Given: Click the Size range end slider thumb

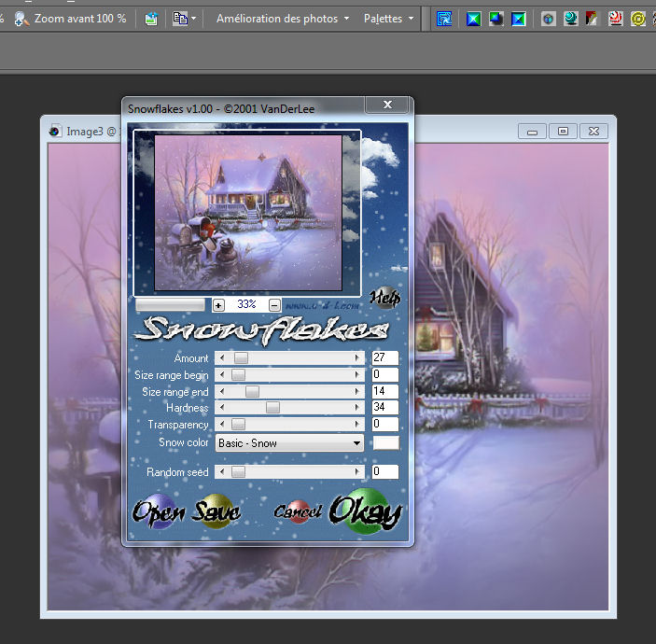Looking at the screenshot, I should [x=252, y=391].
